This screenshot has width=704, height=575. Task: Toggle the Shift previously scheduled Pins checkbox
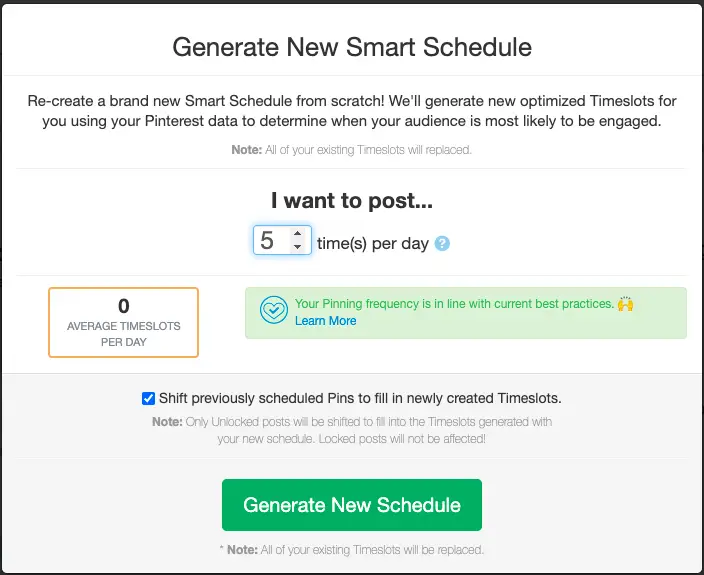point(148,398)
